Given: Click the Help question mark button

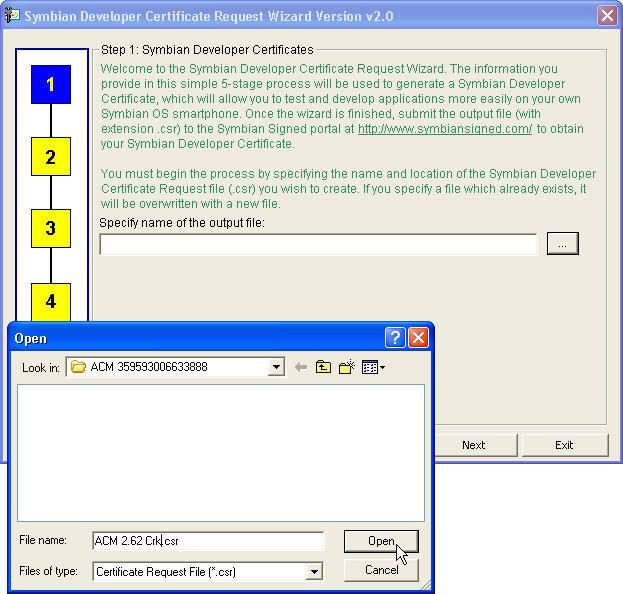Looking at the screenshot, I should (x=395, y=338).
